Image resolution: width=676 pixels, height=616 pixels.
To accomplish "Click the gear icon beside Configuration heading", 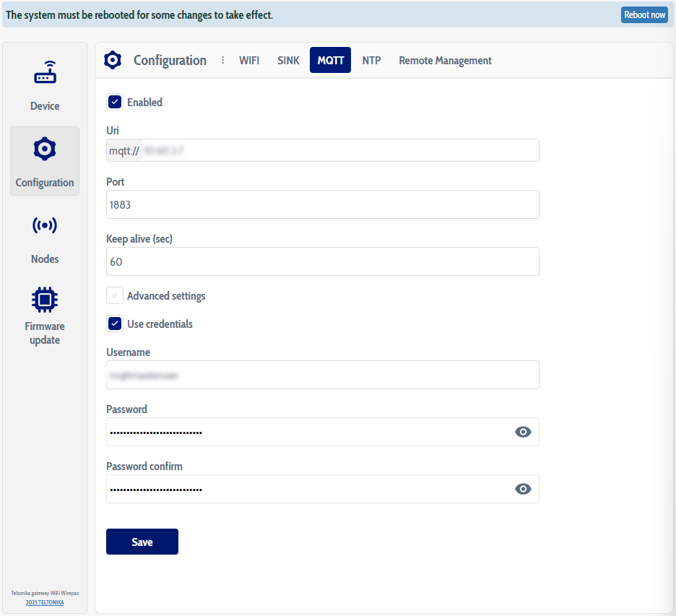I will click(x=113, y=60).
